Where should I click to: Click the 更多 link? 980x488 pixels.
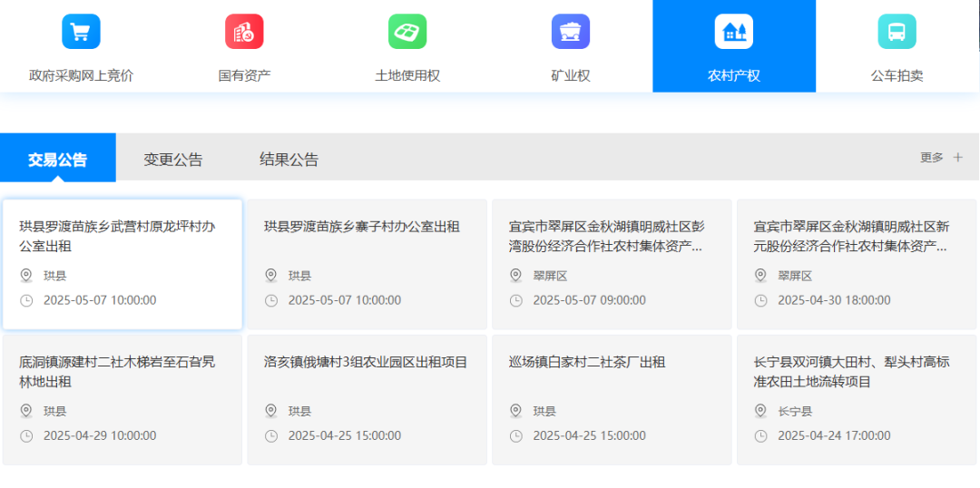[x=932, y=158]
